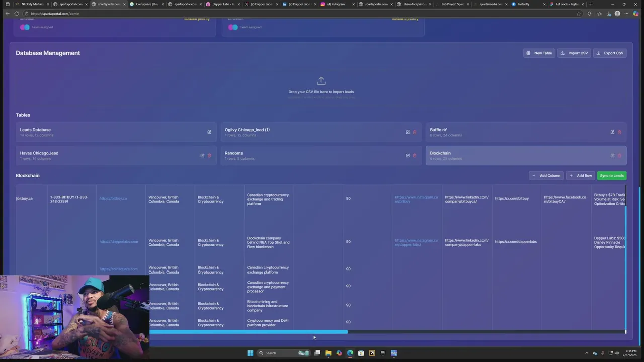Select the Blockchain table card
The height and width of the screenshot is (362, 644).
pos(526,155)
